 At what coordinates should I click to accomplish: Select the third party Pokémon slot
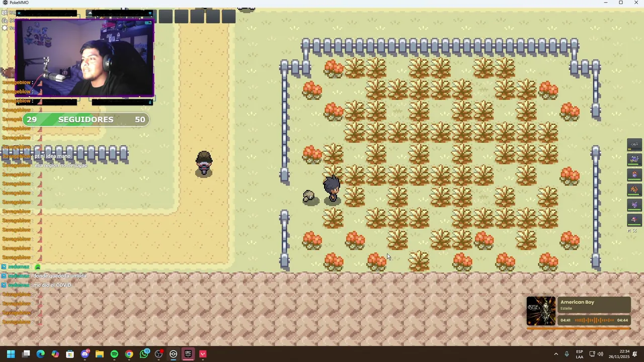pos(634,175)
